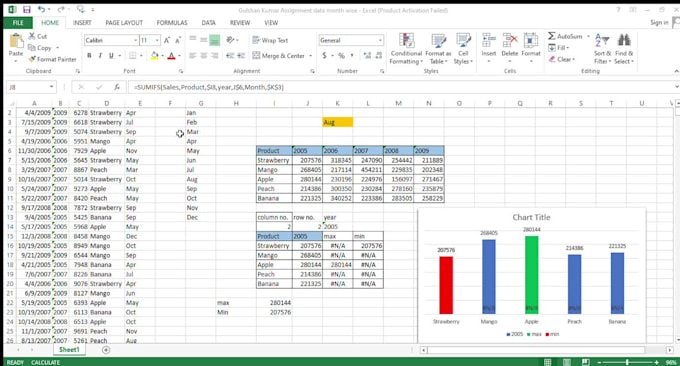680x366 pixels.
Task: Switch to DATA ribbon tab
Action: [209, 23]
